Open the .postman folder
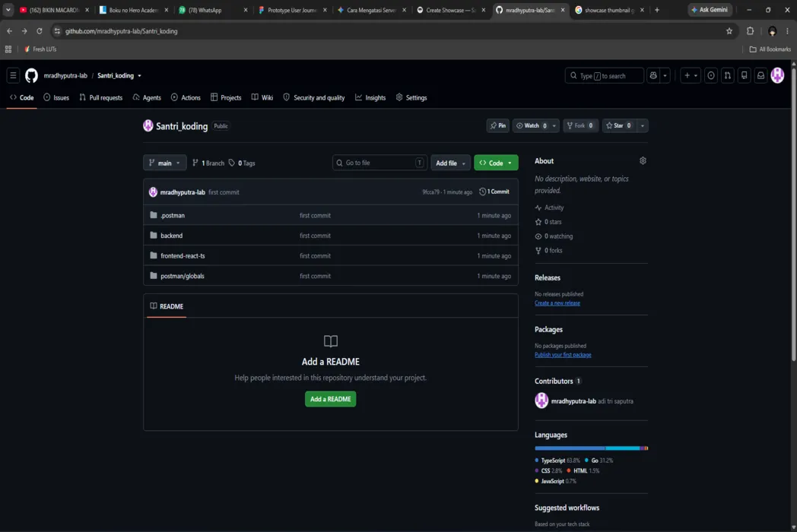The width and height of the screenshot is (797, 532). tap(173, 215)
